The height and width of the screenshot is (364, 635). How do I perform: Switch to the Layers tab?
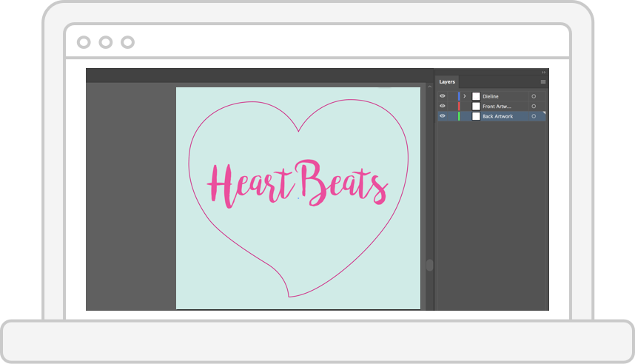pos(447,81)
